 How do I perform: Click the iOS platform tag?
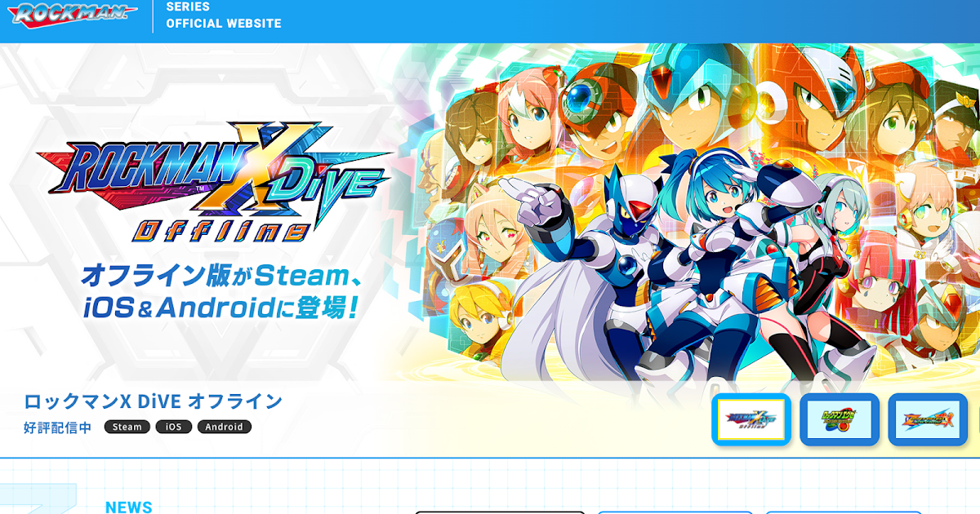point(174,427)
